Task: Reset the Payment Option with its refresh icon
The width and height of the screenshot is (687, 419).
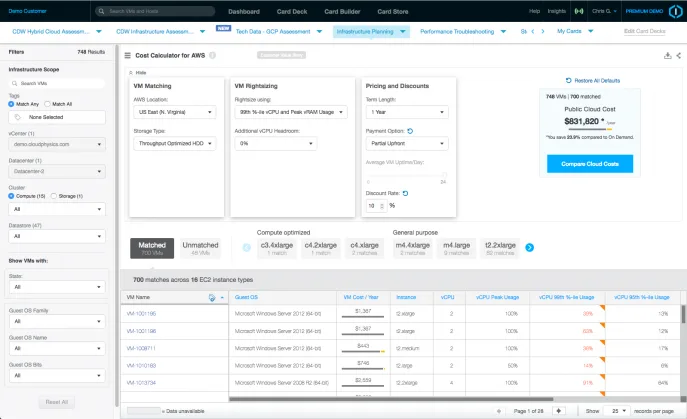Action: point(410,131)
